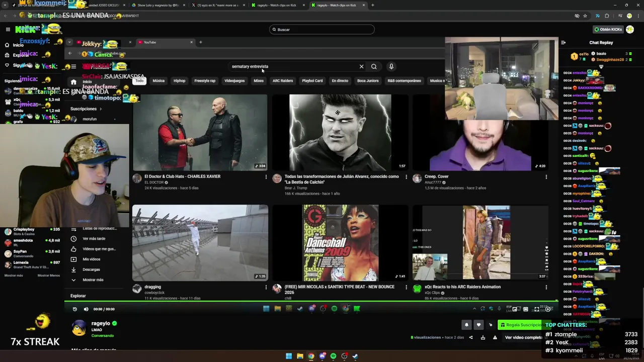Click the clip replay button
The image size is (644, 362).
(x=75, y=309)
